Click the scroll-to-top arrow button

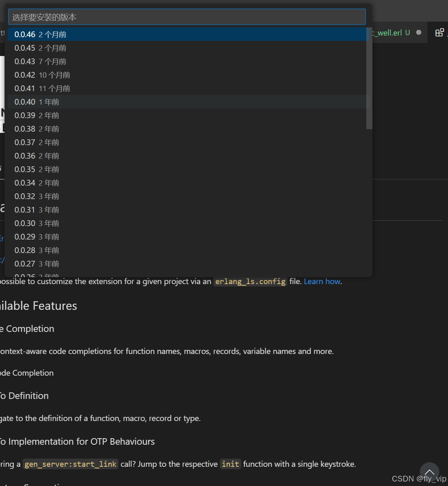coord(430,472)
